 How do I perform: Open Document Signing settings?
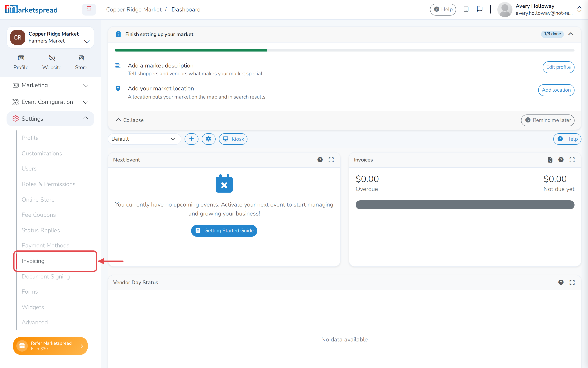click(x=46, y=276)
